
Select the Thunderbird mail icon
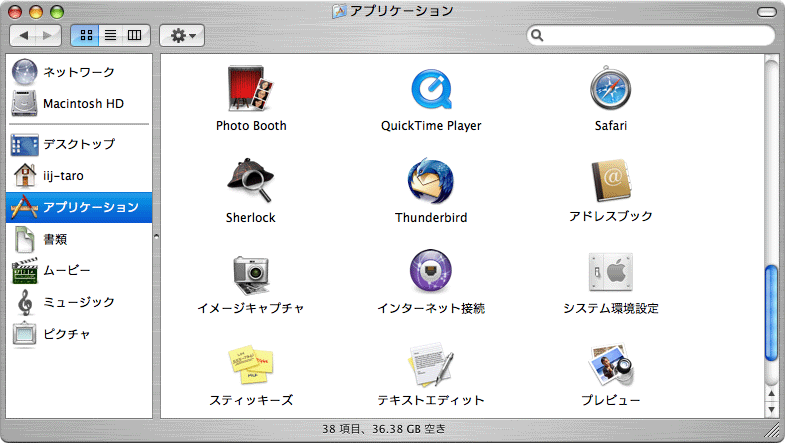coord(431,181)
